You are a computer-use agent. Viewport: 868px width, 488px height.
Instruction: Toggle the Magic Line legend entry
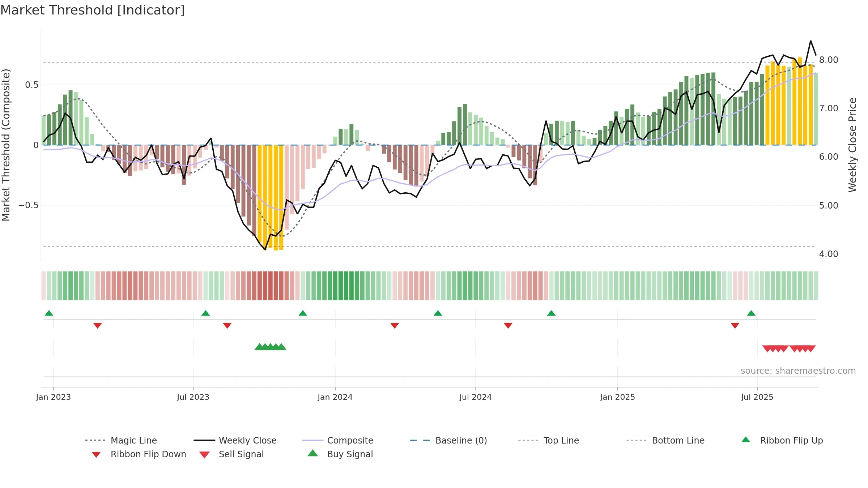coord(121,440)
